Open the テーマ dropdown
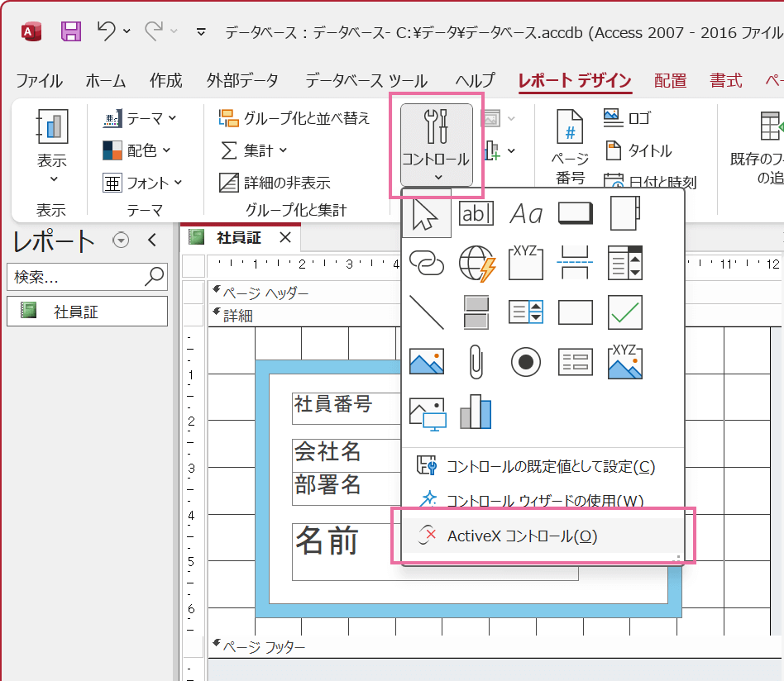The image size is (784, 681). [x=139, y=119]
